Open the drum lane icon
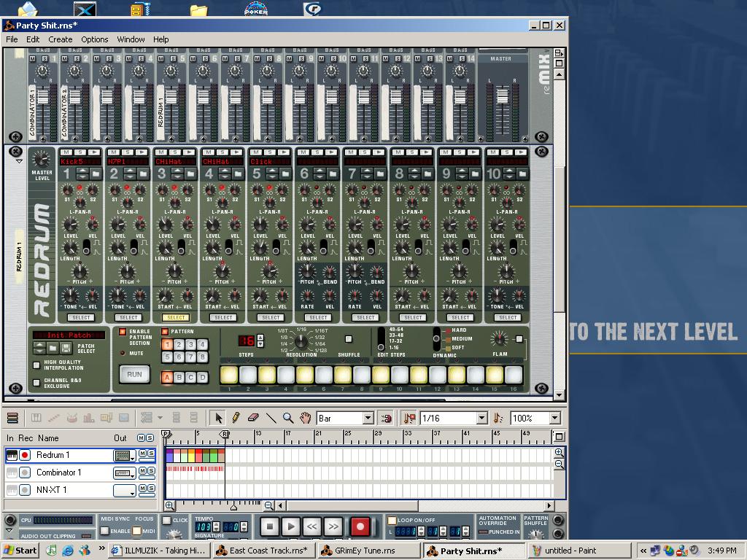 (71, 418)
